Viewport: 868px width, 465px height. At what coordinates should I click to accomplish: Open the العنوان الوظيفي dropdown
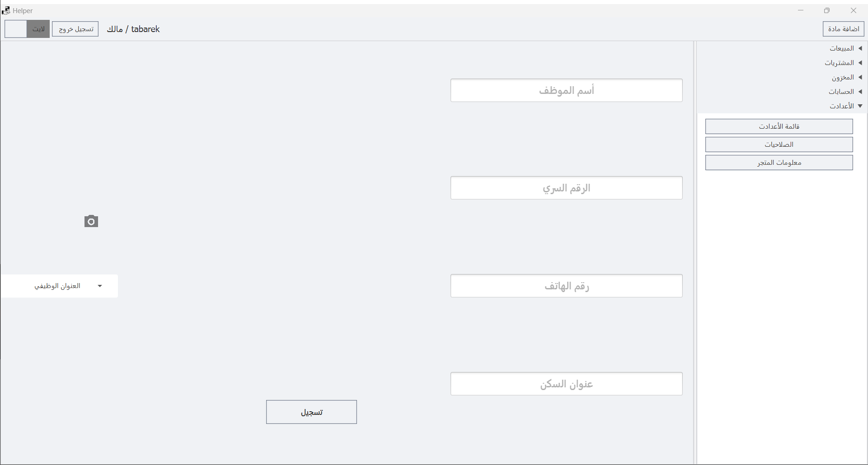tap(59, 286)
